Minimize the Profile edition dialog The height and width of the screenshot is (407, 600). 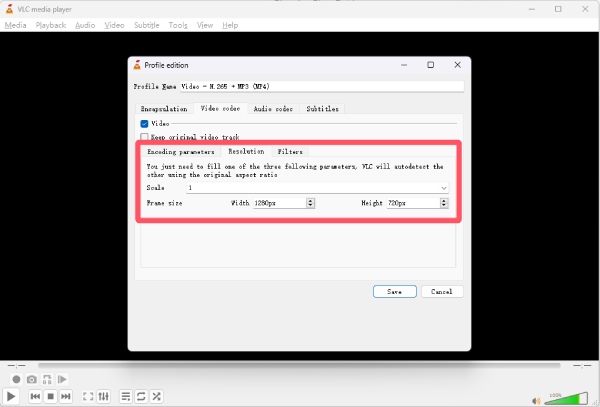pos(404,65)
